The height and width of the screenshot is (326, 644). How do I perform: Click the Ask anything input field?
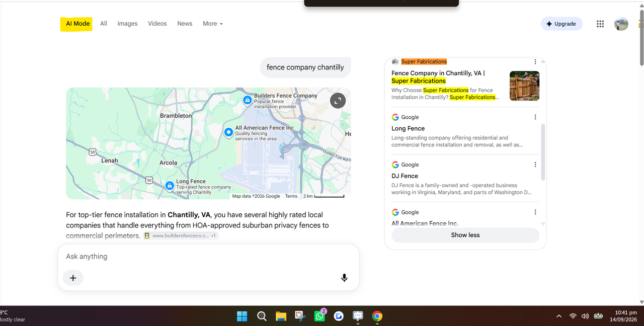click(208, 257)
